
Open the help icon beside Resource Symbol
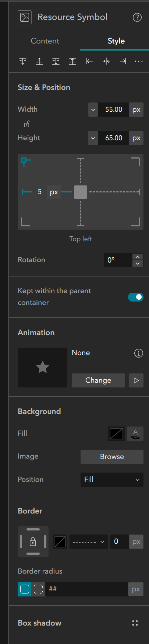[137, 17]
